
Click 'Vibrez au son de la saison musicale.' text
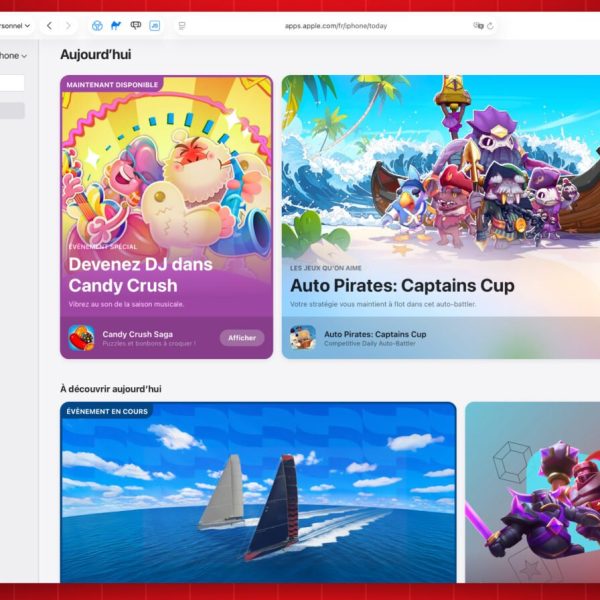click(x=126, y=304)
